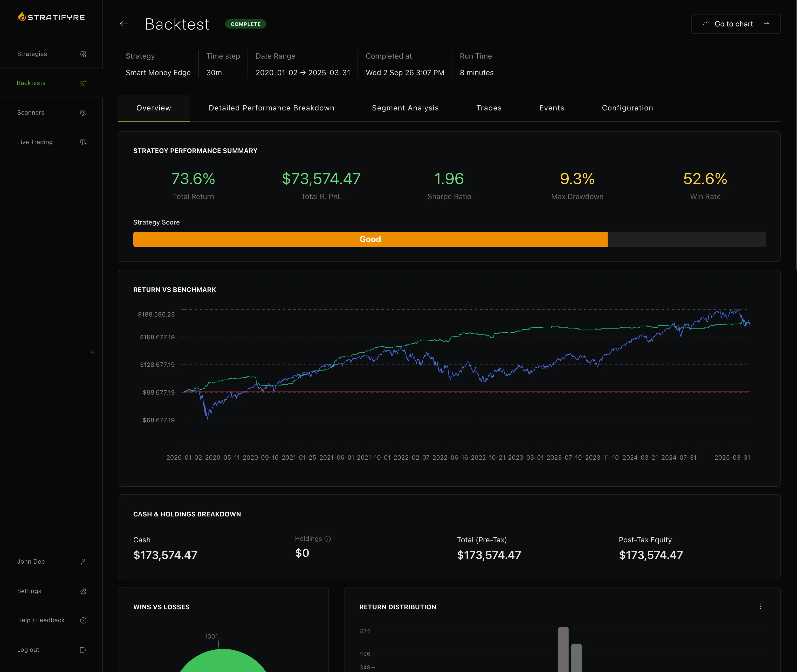Switch to Detailed Performance Breakdown tab
The width and height of the screenshot is (797, 672).
(x=271, y=108)
